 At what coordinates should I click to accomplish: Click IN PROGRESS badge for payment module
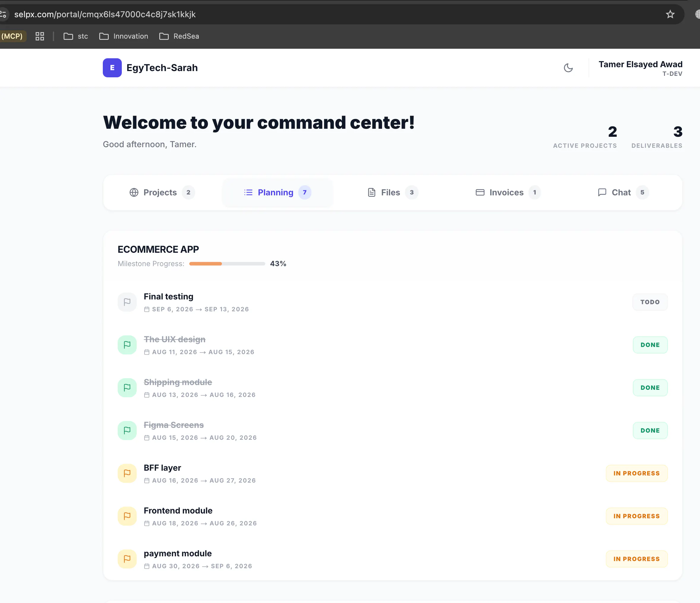coord(636,559)
